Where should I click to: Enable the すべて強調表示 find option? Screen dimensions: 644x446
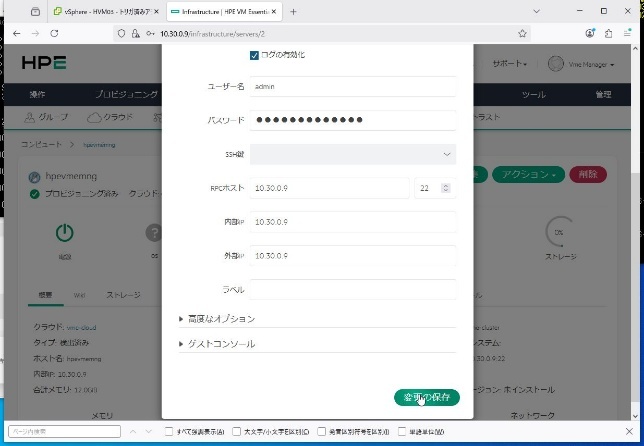point(171,432)
